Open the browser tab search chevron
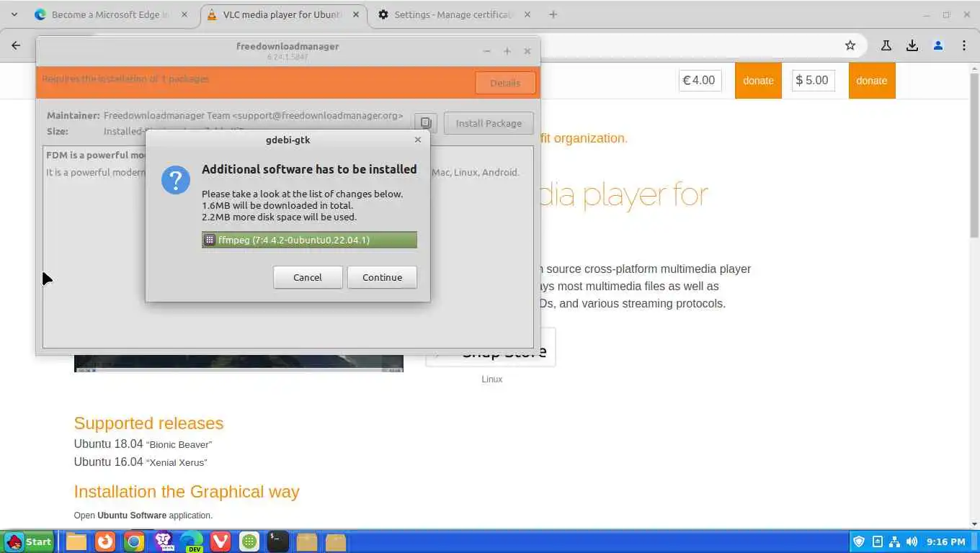980x553 pixels. coord(14,14)
